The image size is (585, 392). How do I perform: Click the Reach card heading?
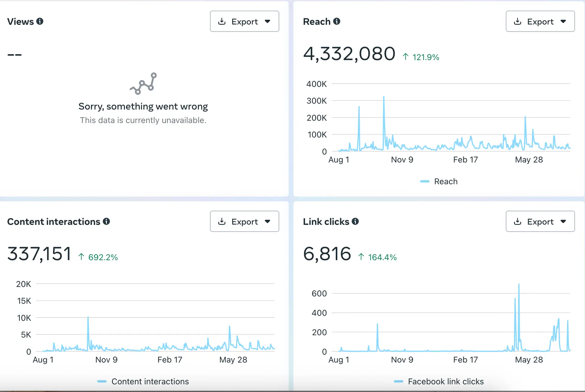point(317,22)
